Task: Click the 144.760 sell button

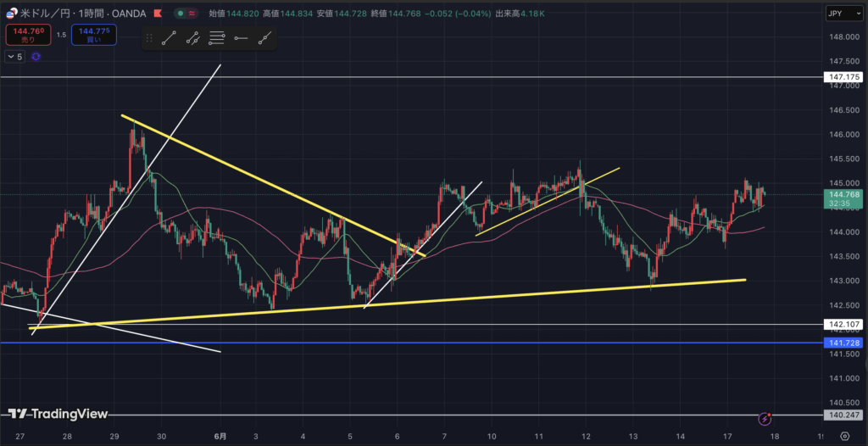Action: coord(29,35)
